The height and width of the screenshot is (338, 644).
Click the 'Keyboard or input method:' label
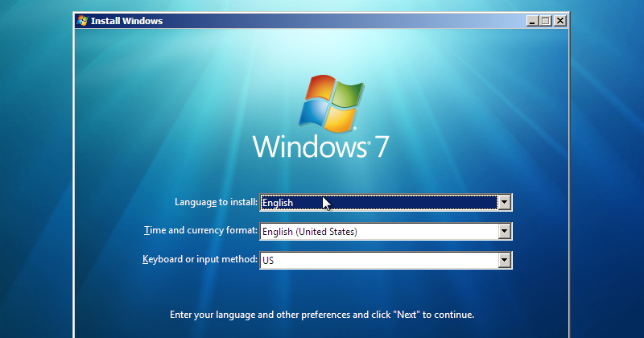point(200,260)
